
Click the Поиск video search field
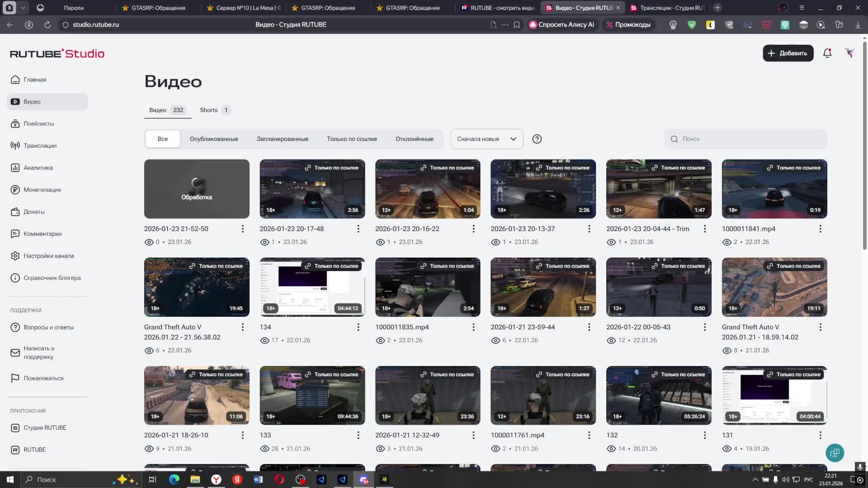click(750, 139)
